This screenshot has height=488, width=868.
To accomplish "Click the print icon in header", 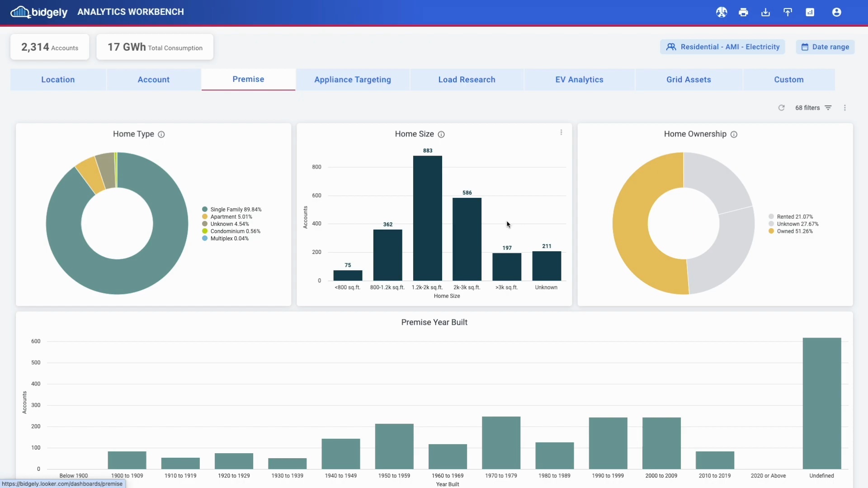I will (x=743, y=12).
